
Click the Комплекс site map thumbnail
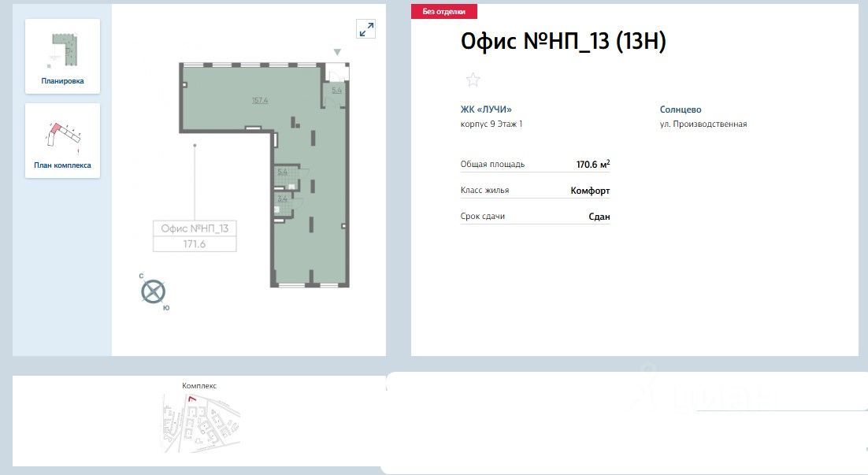tap(201, 424)
